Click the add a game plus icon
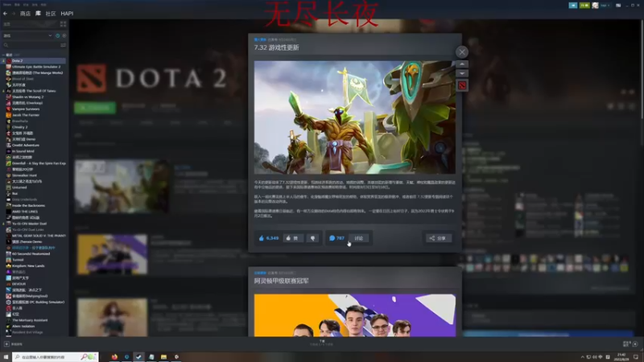The height and width of the screenshot is (362, 644). coord(6,344)
